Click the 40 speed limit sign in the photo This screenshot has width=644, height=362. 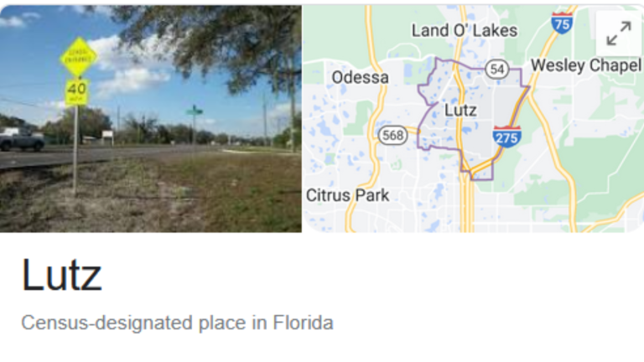pyautogui.click(x=77, y=90)
